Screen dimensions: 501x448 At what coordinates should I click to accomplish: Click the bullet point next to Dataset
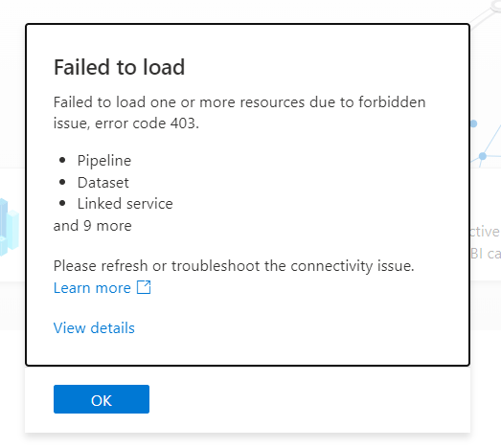coord(62,182)
